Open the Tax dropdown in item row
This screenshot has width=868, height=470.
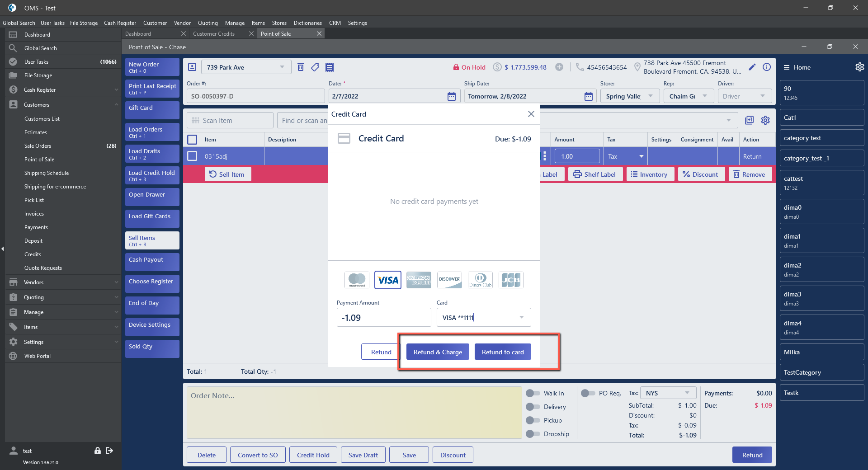tap(626, 156)
